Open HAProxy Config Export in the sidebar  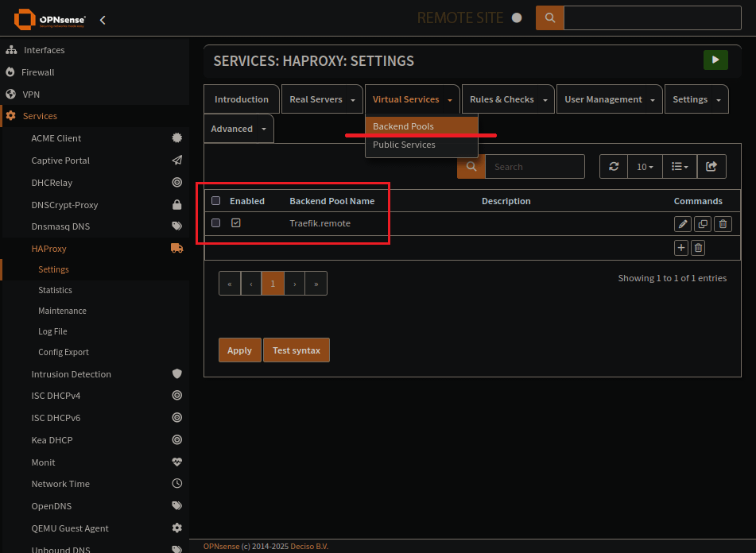pyautogui.click(x=63, y=352)
